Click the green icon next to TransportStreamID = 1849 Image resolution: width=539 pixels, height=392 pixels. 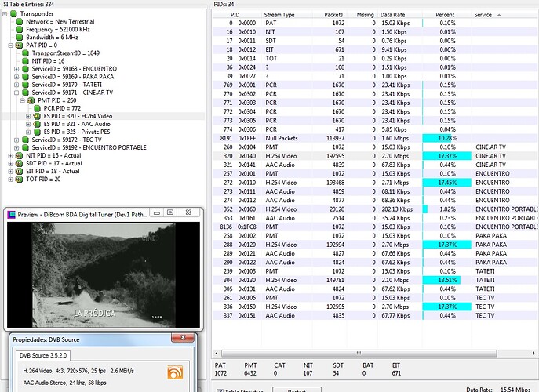pyautogui.click(x=25, y=53)
